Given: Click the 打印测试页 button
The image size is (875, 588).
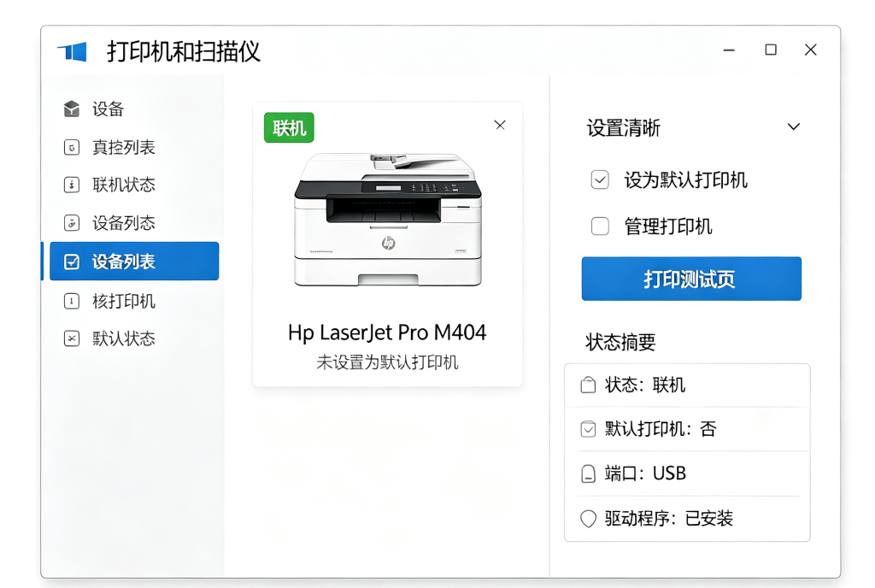Looking at the screenshot, I should pyautogui.click(x=691, y=279).
